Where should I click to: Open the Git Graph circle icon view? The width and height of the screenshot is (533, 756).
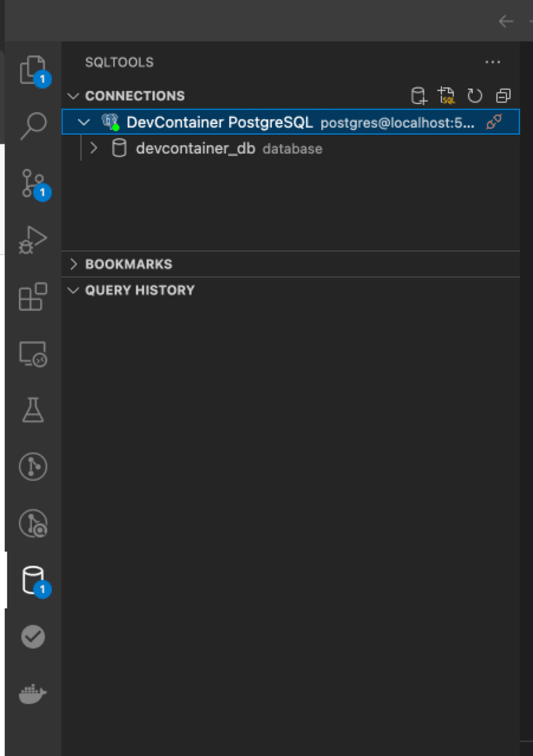pos(33,466)
